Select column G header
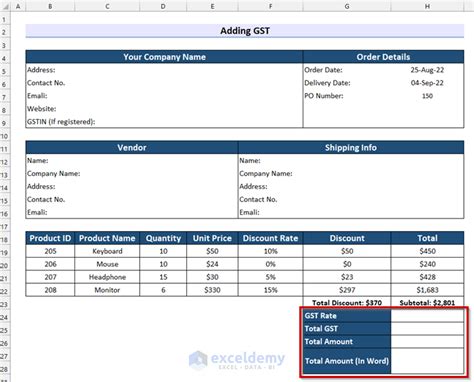The image size is (474, 382). point(347,6)
